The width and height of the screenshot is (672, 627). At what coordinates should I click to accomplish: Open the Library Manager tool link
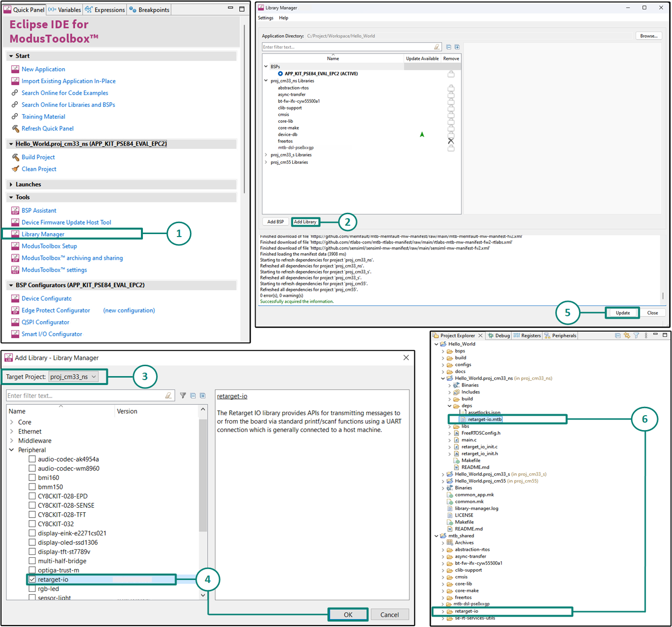click(x=43, y=234)
